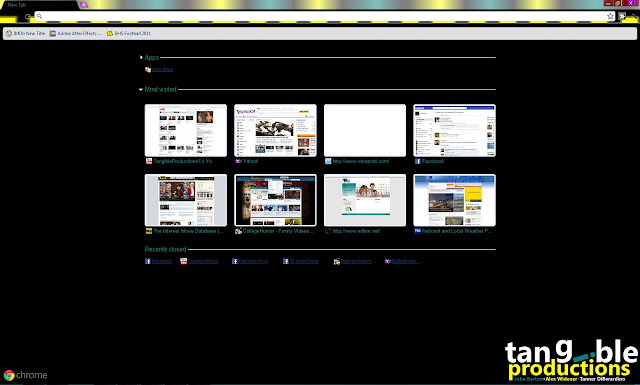
Task: Open the National and Local Weather thumbnail
Action: coord(454,200)
